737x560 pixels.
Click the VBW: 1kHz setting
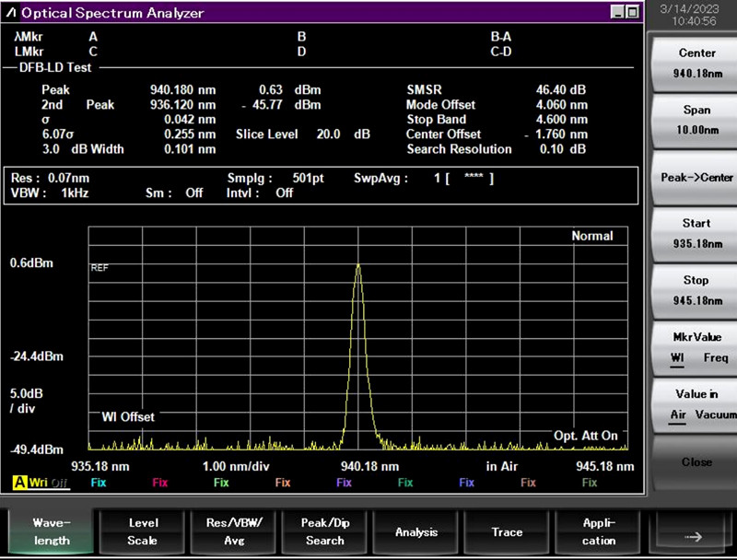tap(50, 192)
